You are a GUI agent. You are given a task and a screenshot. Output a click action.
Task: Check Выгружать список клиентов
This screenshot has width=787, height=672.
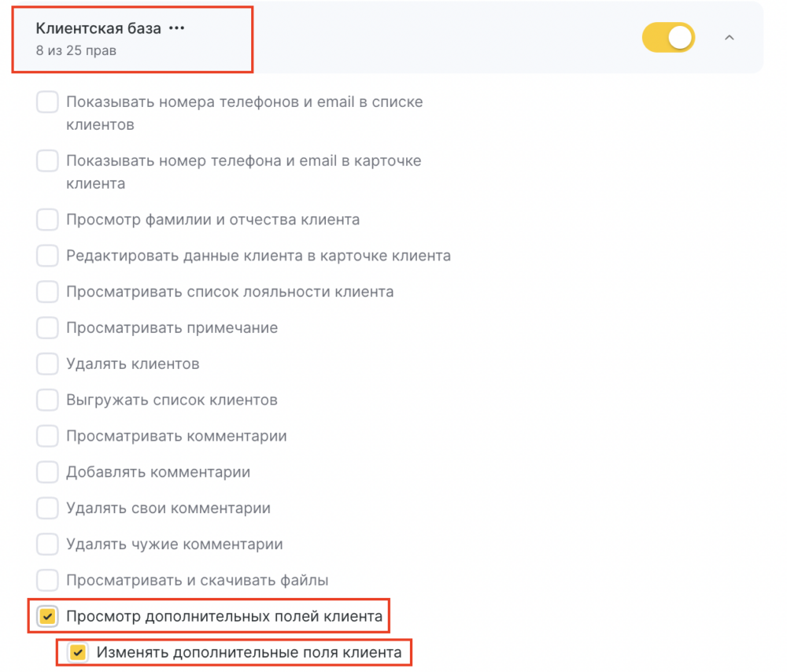tap(47, 400)
